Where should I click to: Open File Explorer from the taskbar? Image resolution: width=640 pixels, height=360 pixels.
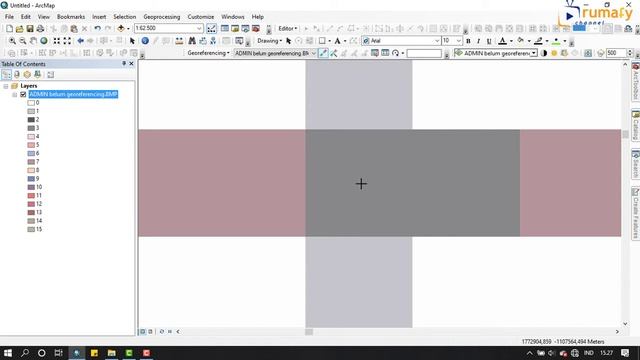tap(111, 353)
